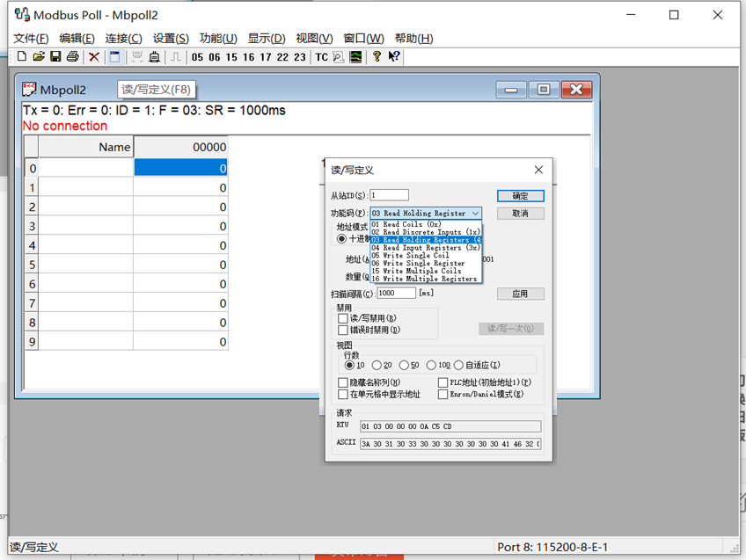The width and height of the screenshot is (746, 560).
Task: Open the 功能码 dropdown arrow
Action: pyautogui.click(x=476, y=213)
